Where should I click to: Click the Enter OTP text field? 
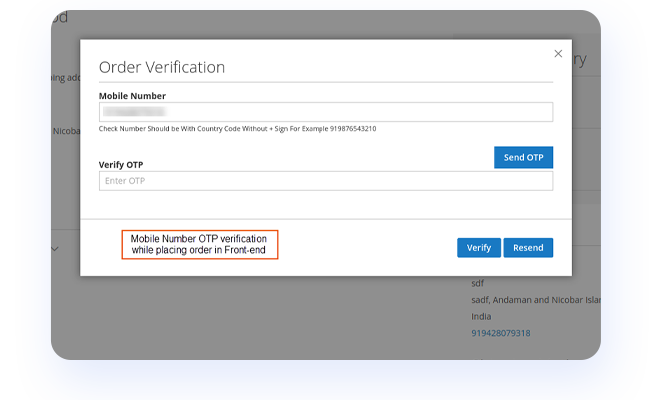tap(325, 181)
